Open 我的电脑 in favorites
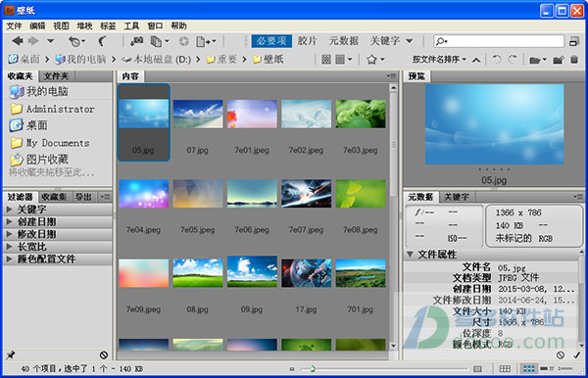The height and width of the screenshot is (378, 588). point(39,91)
